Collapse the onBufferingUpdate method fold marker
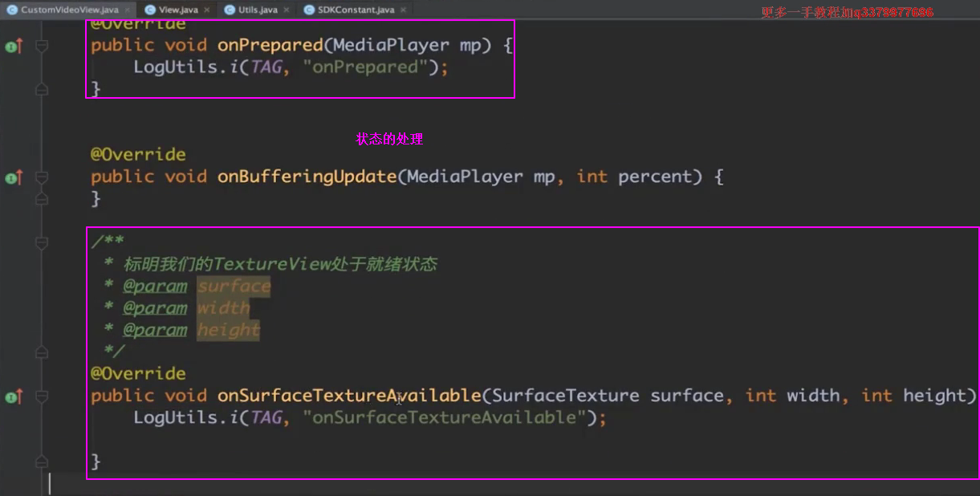The width and height of the screenshot is (980, 496). point(42,177)
